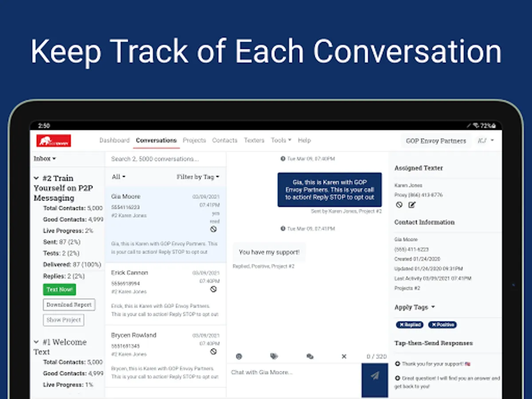
Task: Select Conversations tab
Action: (156, 140)
